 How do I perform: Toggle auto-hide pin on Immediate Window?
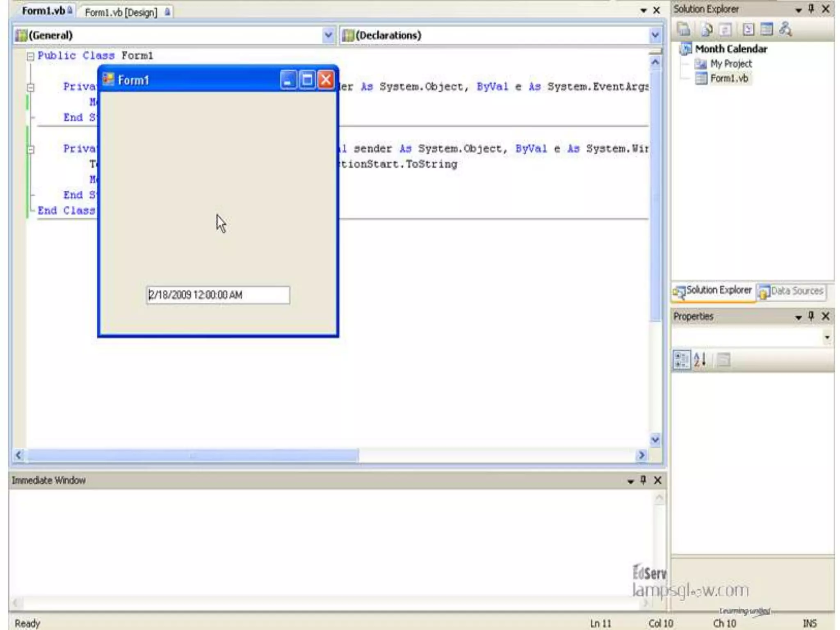643,480
